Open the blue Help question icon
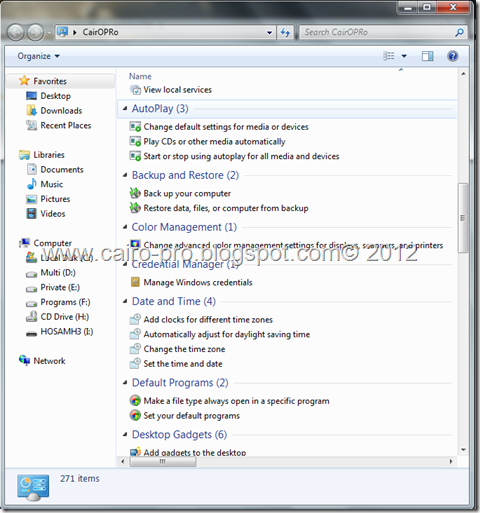 coord(452,56)
